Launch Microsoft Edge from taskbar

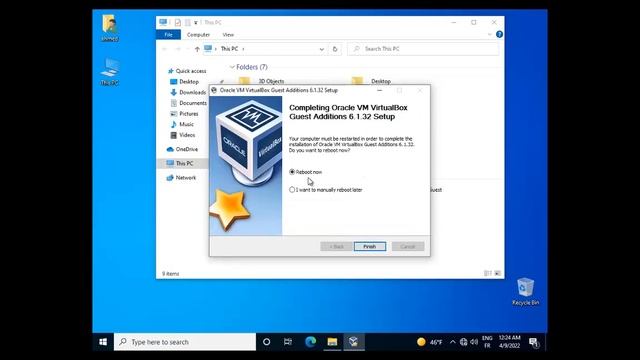310,342
